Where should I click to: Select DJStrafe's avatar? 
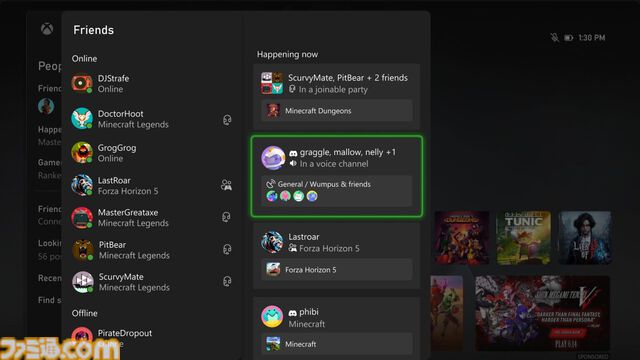(82, 83)
